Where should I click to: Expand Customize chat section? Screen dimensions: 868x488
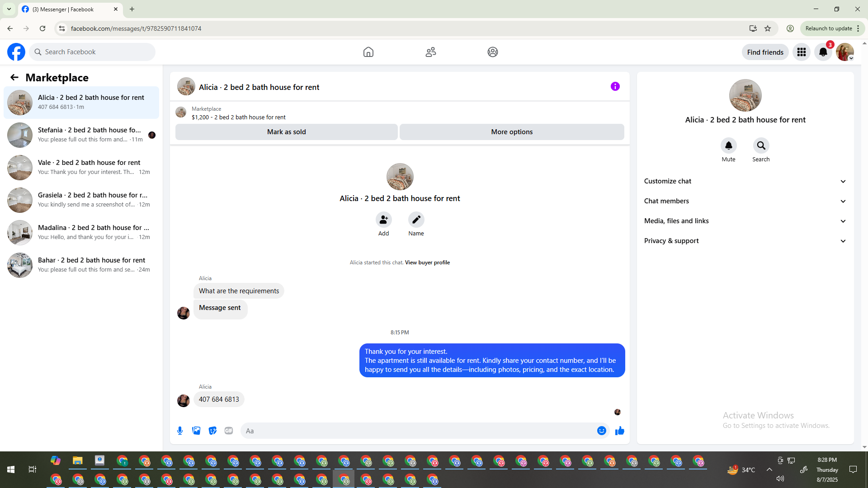[x=745, y=181]
